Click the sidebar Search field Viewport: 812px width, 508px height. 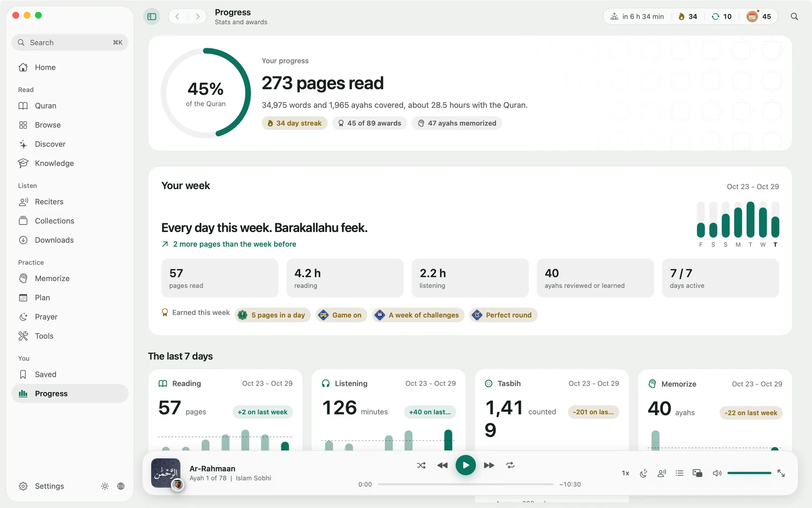70,42
